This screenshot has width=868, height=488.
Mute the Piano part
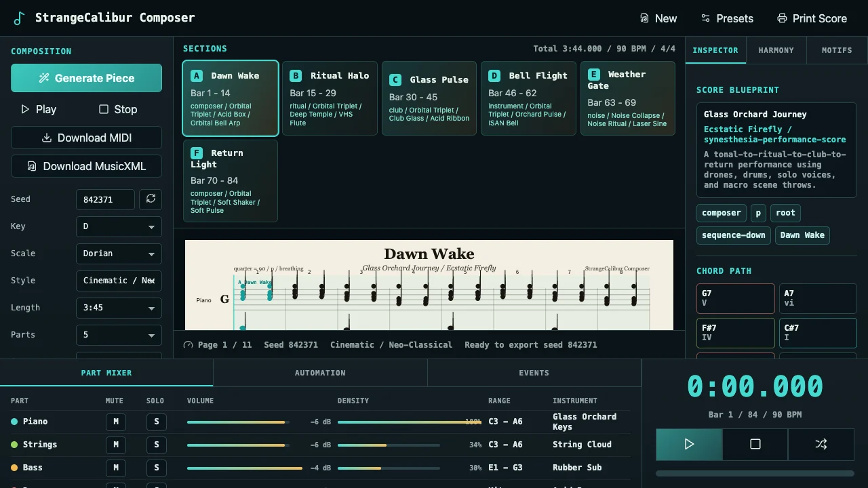click(115, 422)
